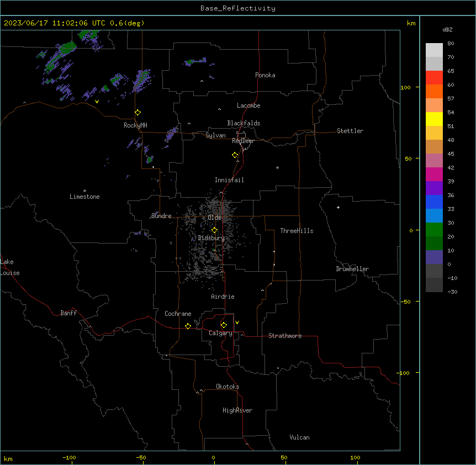Click the Olds town label
The height and width of the screenshot is (465, 476).
(214, 218)
